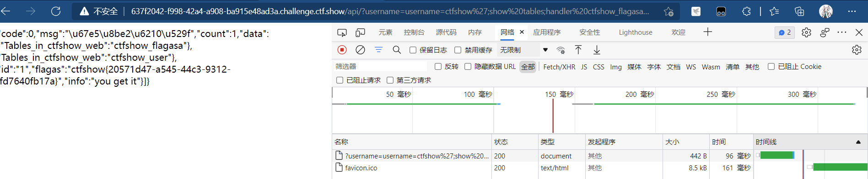The height and width of the screenshot is (179, 868).
Task: Sort by the 名称 column header
Action: tap(412, 142)
